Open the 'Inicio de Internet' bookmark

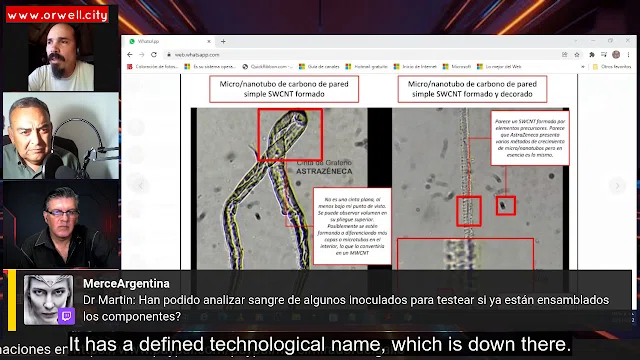[415, 67]
